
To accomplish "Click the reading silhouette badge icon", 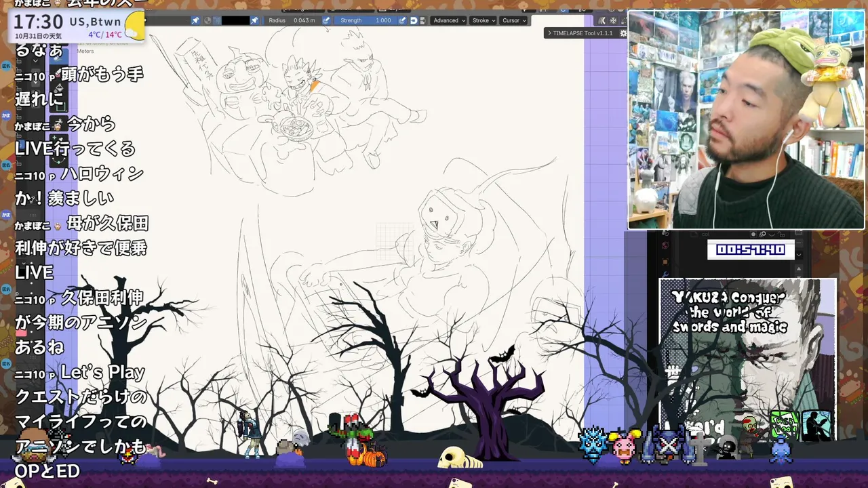I will tap(816, 424).
